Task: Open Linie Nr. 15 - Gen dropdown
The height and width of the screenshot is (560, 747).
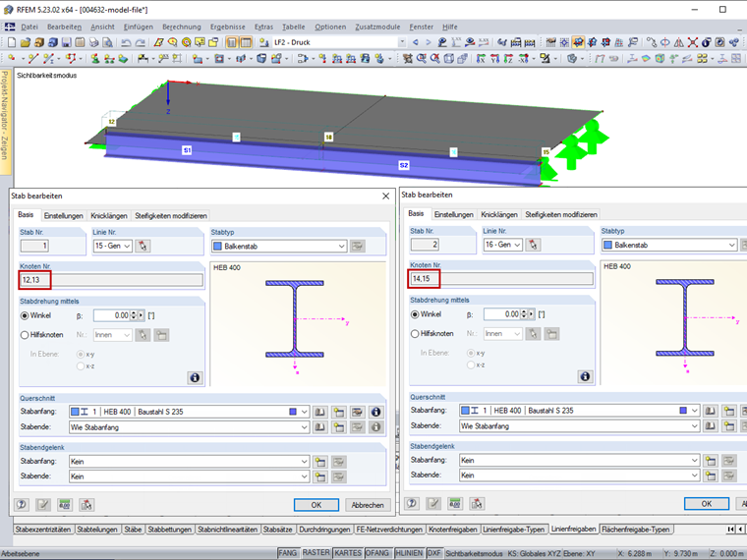Action: [127, 246]
